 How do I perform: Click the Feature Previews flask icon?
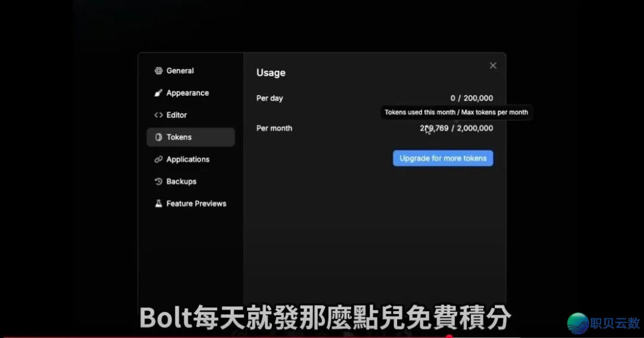tap(159, 204)
